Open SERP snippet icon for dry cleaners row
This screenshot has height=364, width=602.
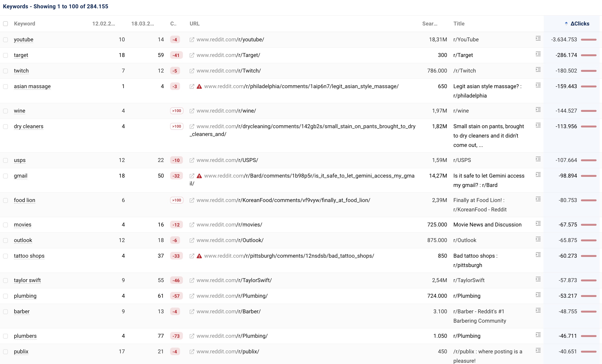point(538,125)
